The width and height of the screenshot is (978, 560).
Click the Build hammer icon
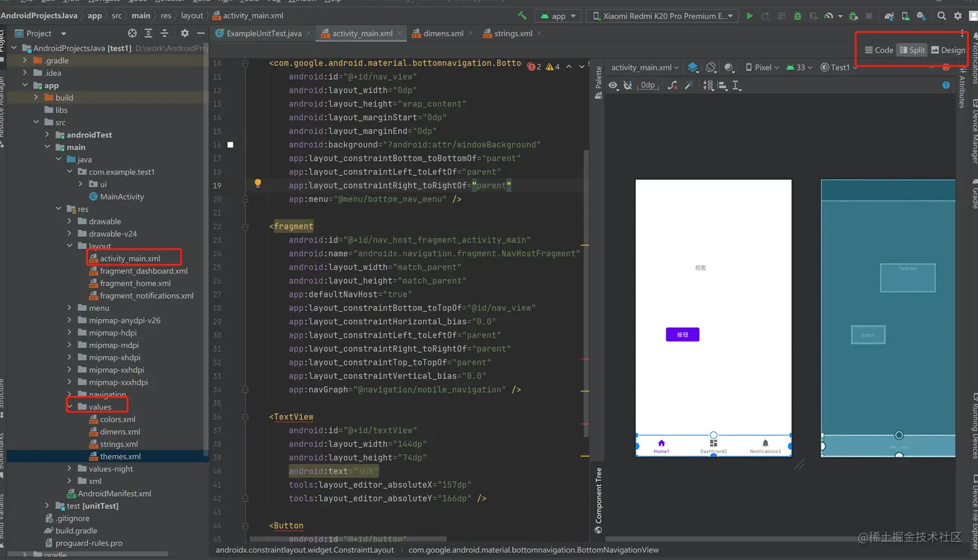coord(522,16)
